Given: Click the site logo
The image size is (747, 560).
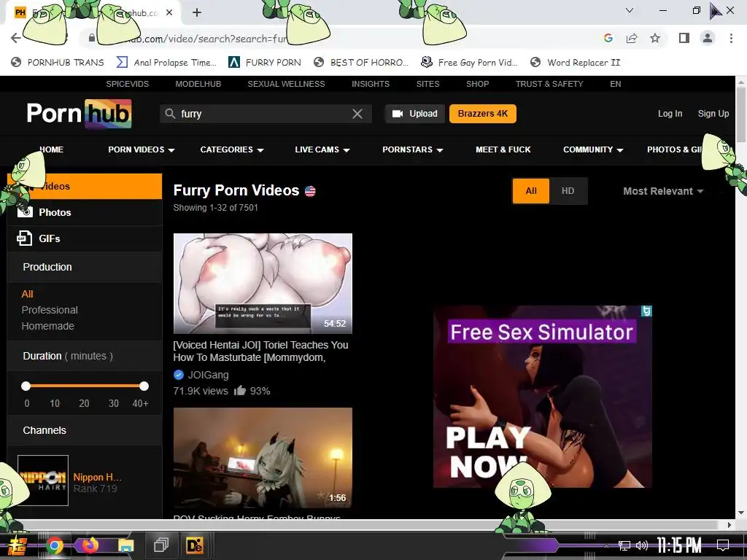Looking at the screenshot, I should (79, 114).
